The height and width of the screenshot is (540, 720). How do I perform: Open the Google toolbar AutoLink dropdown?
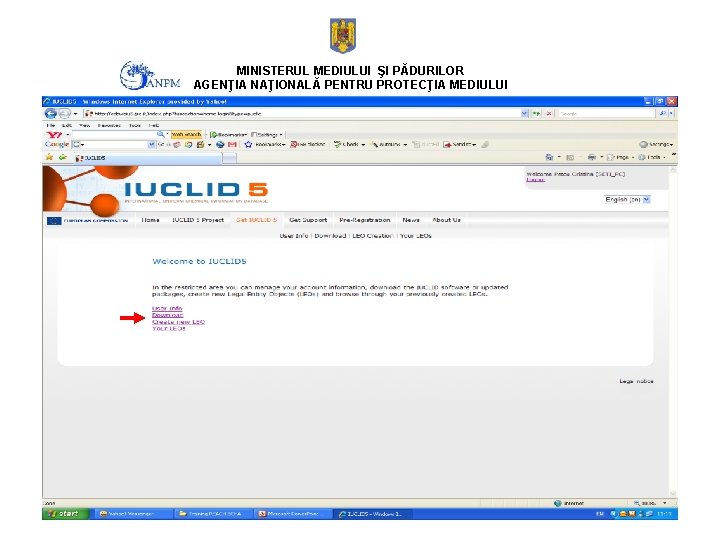[389, 144]
